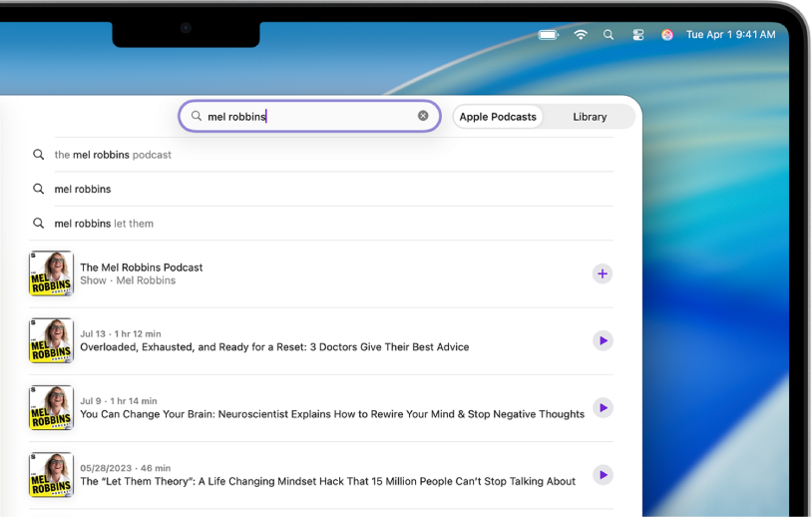Open the Wi-Fi menu bar icon
Screen dimensions: 812x519
point(581,34)
